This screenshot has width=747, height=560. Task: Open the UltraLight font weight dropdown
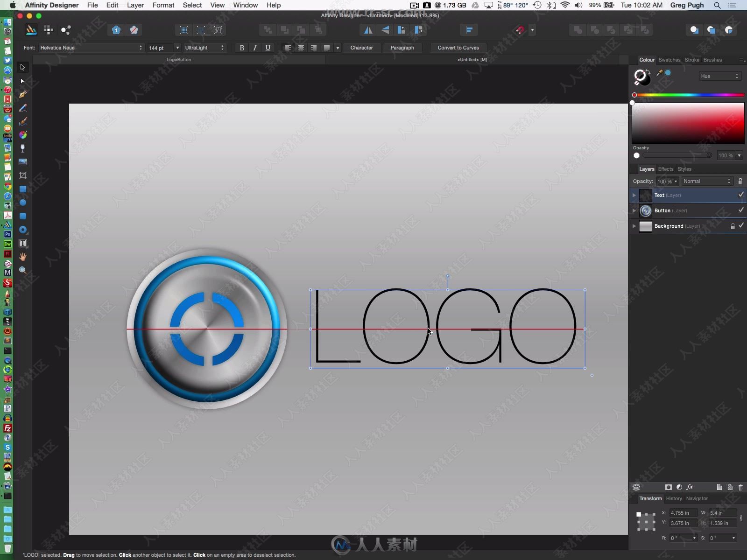[204, 48]
